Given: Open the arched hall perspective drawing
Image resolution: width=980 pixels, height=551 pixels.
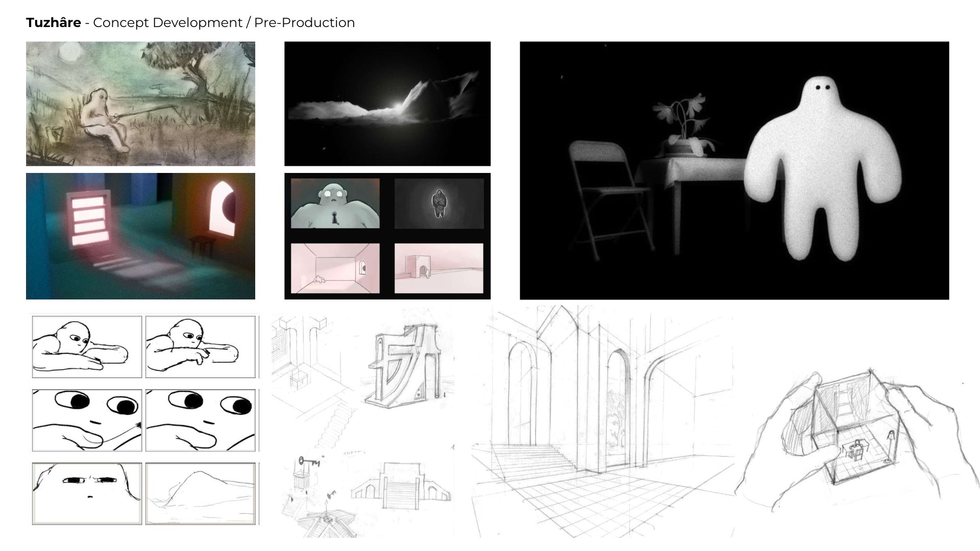Looking at the screenshot, I should point(602,421).
